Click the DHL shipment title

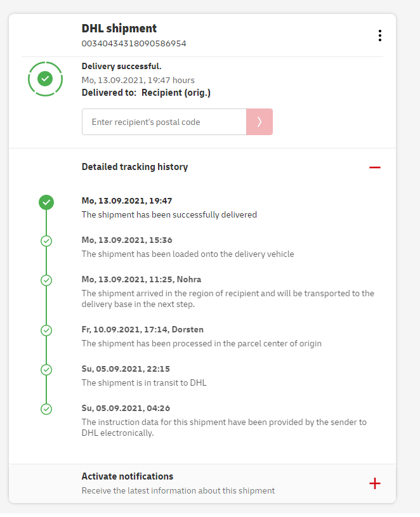119,29
